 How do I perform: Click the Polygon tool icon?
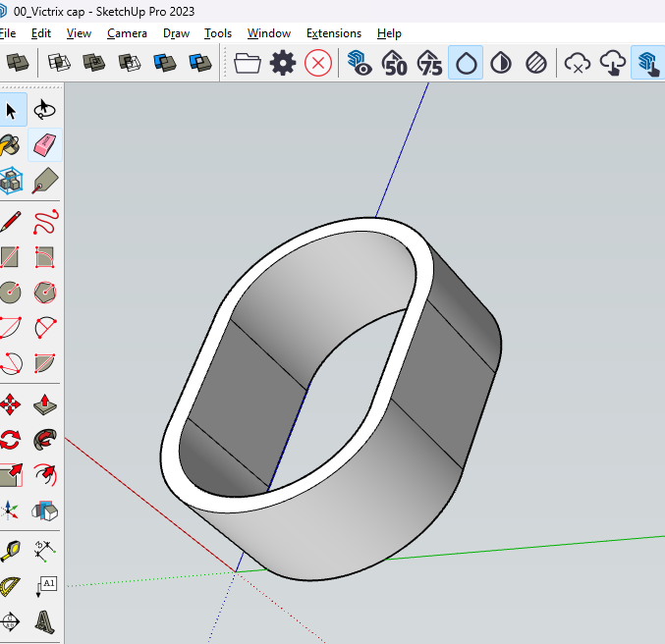(44, 293)
